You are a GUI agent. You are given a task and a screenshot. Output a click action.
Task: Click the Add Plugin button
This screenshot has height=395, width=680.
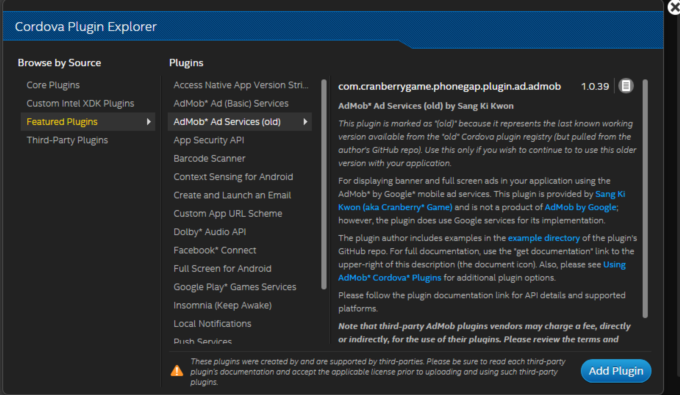[x=616, y=371]
